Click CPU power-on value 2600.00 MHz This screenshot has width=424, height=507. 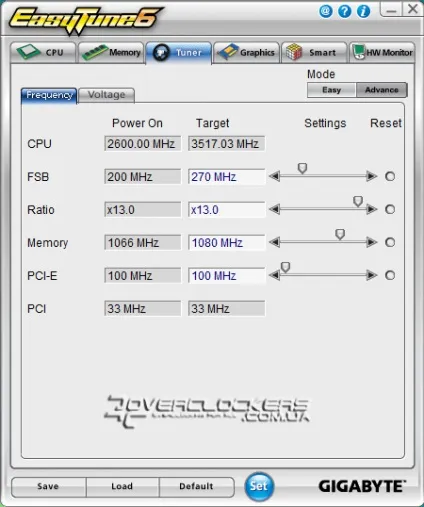(143, 144)
